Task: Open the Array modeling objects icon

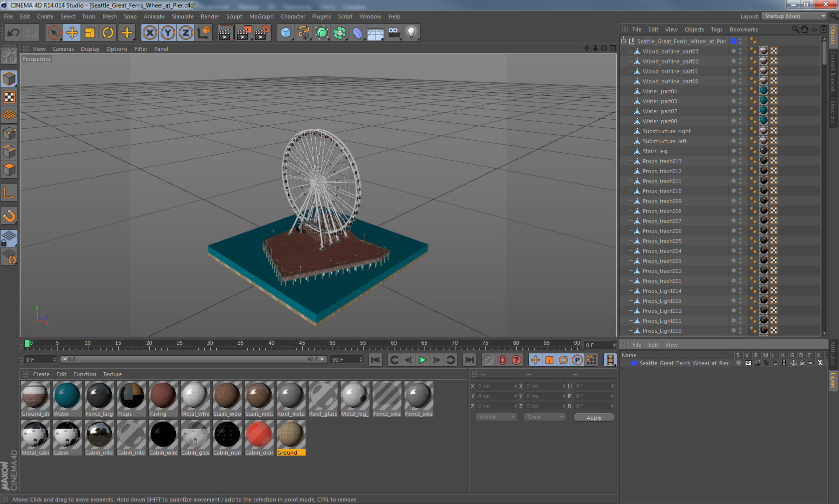Action: 340,33
